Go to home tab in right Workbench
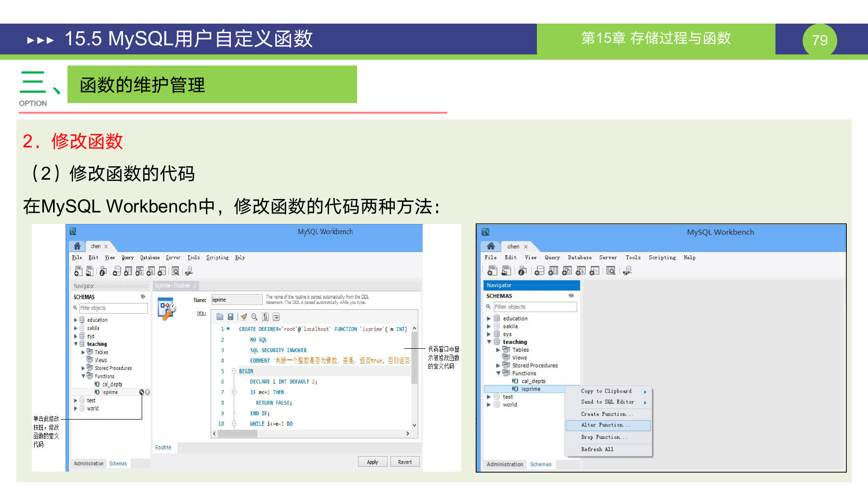 click(491, 246)
